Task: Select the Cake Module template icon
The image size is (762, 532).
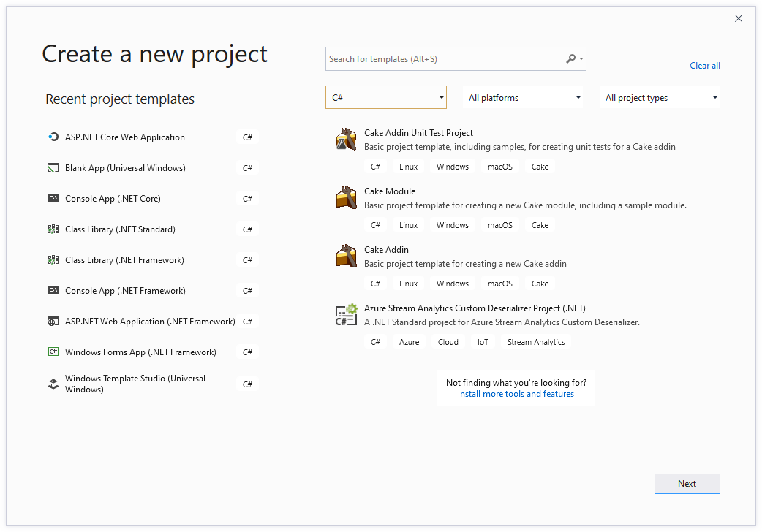Action: (345, 197)
